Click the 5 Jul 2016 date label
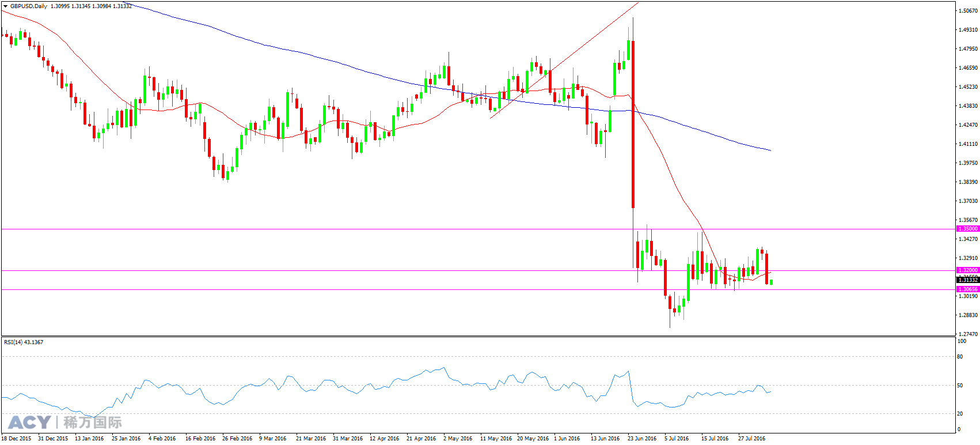This screenshot has width=980, height=445. click(x=677, y=439)
